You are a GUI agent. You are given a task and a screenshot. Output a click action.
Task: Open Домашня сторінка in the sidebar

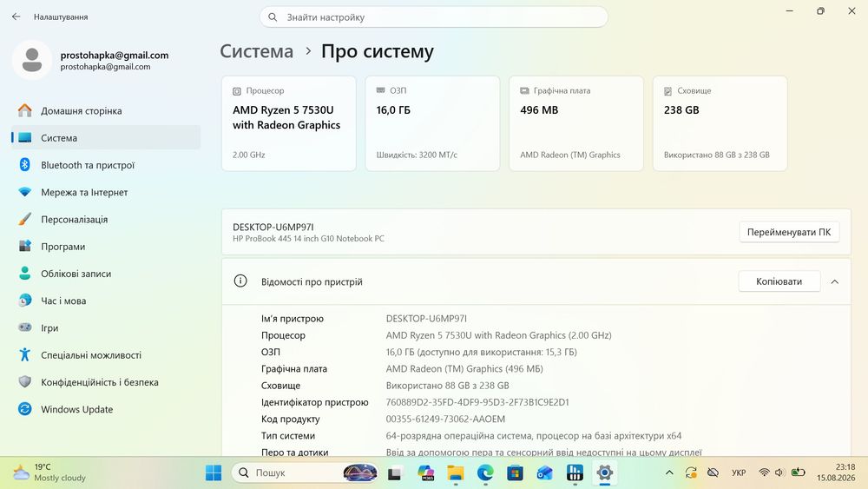(106, 111)
